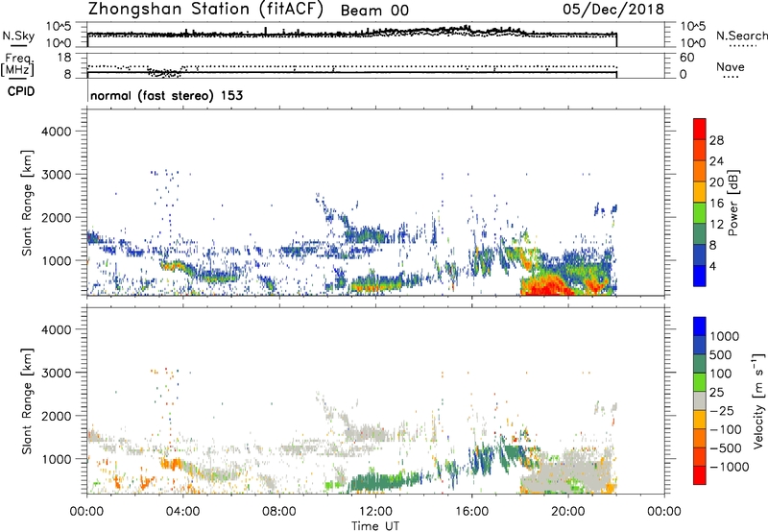Click the '18' frequency axis tick

coord(64,58)
